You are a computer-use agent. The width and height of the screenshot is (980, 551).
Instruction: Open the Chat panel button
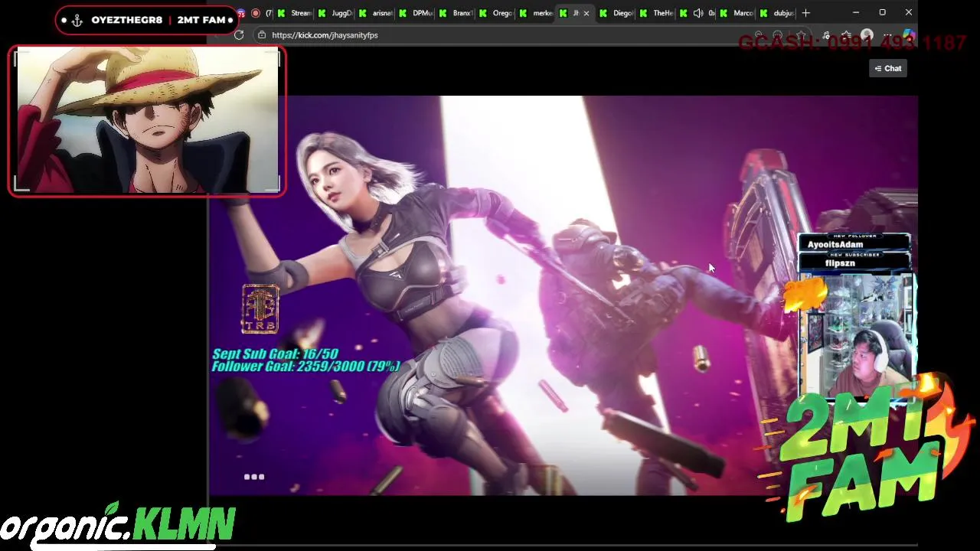point(888,68)
